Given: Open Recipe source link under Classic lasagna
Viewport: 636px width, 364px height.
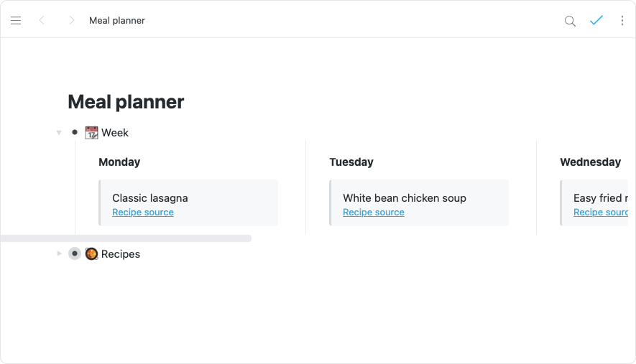Looking at the screenshot, I should [143, 213].
